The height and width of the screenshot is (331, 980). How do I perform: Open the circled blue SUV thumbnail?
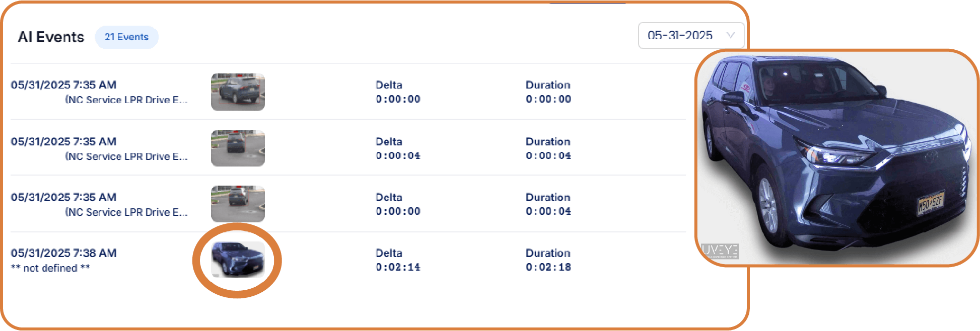click(x=238, y=260)
